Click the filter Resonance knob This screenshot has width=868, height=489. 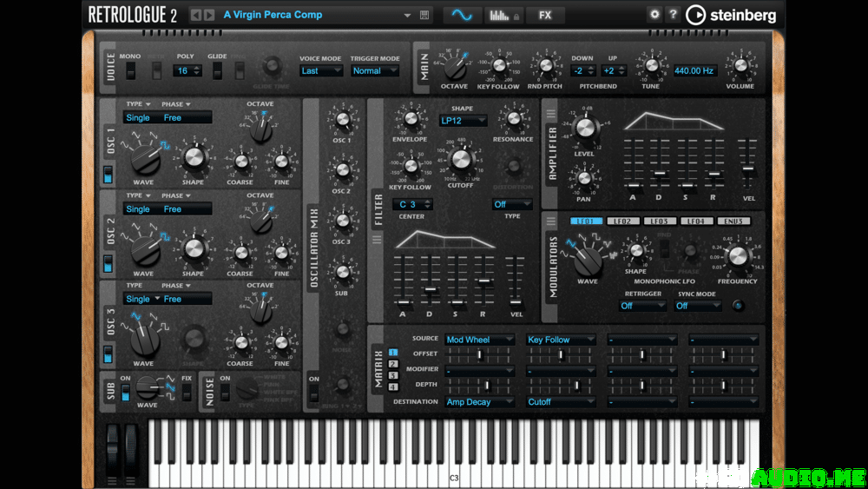coord(514,118)
